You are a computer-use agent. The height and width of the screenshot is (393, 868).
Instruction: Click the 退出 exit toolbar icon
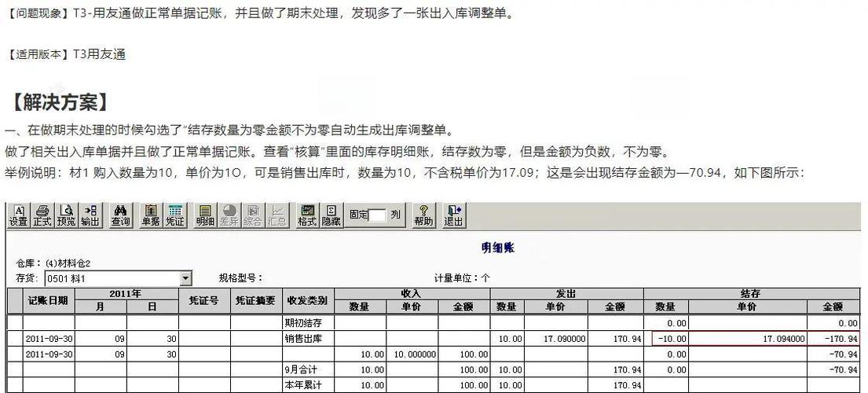click(454, 215)
